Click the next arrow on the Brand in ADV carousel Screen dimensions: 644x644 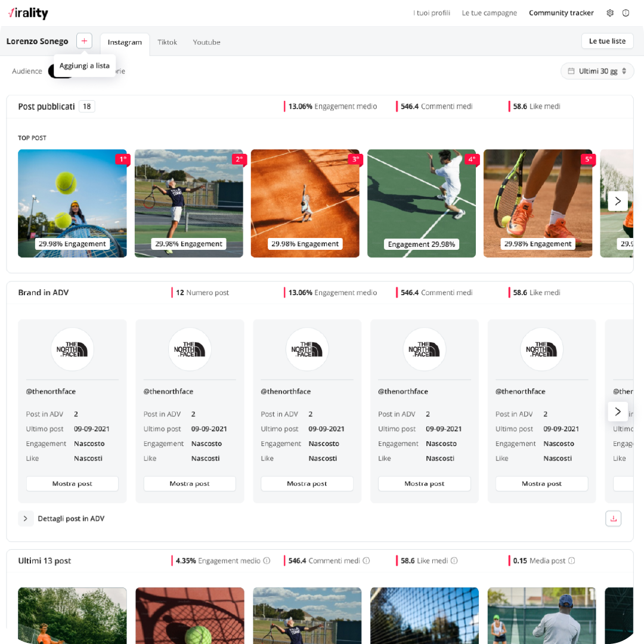tap(618, 411)
